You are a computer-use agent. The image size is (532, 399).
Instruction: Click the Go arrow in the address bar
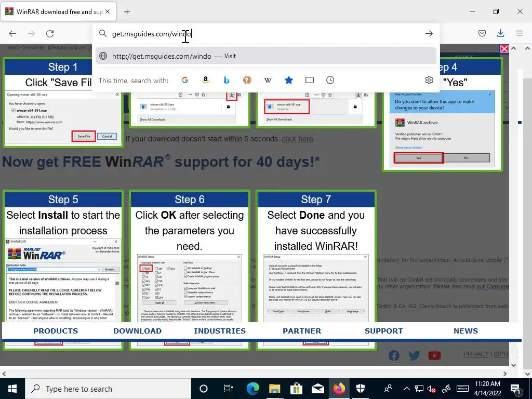click(x=429, y=34)
